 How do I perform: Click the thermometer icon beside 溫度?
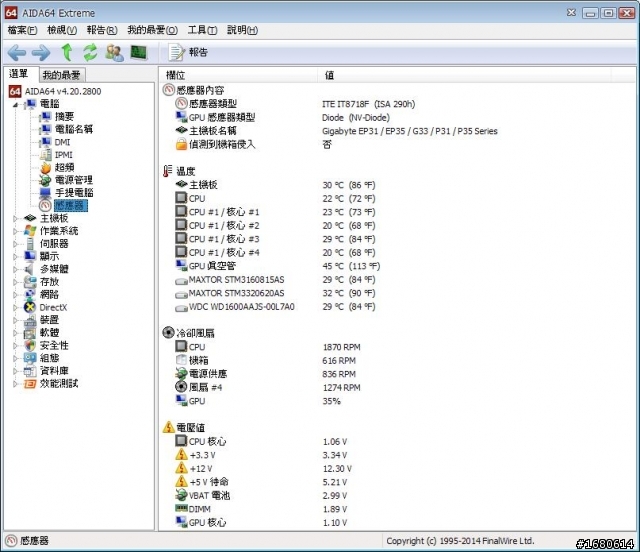[x=168, y=171]
